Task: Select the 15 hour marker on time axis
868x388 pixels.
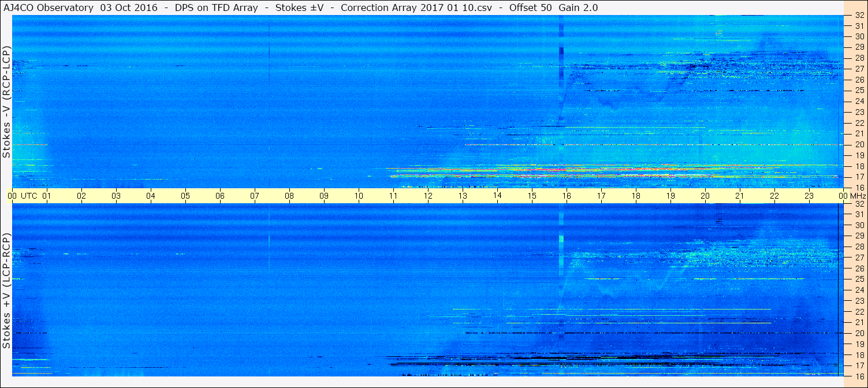Action: click(531, 196)
